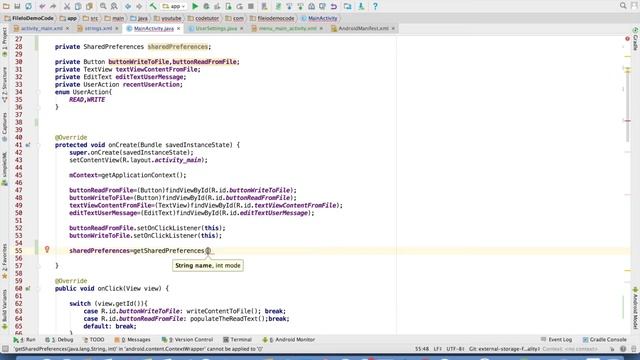Place cursor after getSharedPreferences on line 55

click(204, 251)
